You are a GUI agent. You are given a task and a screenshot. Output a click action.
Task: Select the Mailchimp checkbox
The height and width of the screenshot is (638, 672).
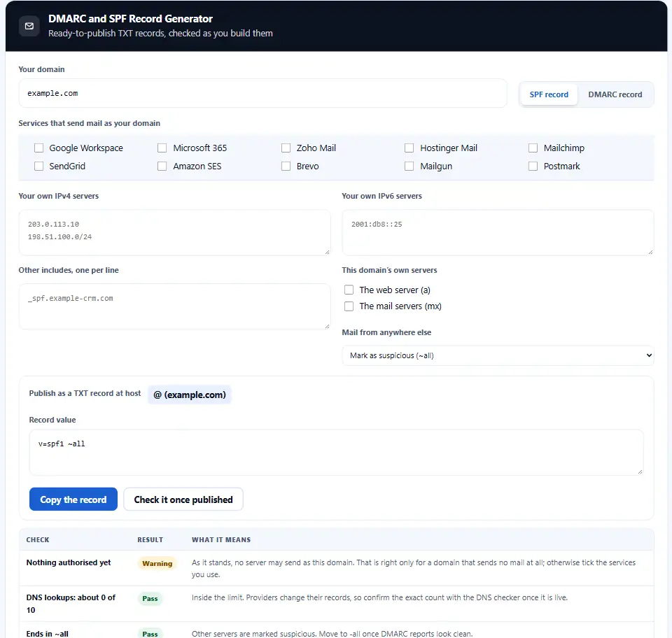pyautogui.click(x=533, y=148)
